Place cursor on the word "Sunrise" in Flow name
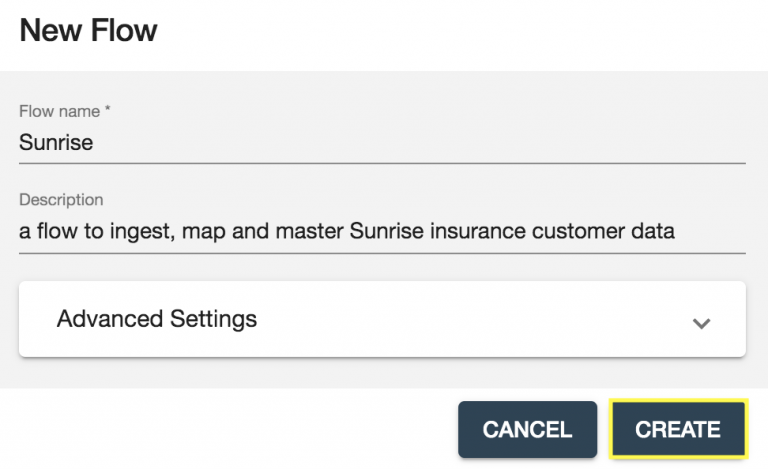768x469 pixels. coord(56,142)
